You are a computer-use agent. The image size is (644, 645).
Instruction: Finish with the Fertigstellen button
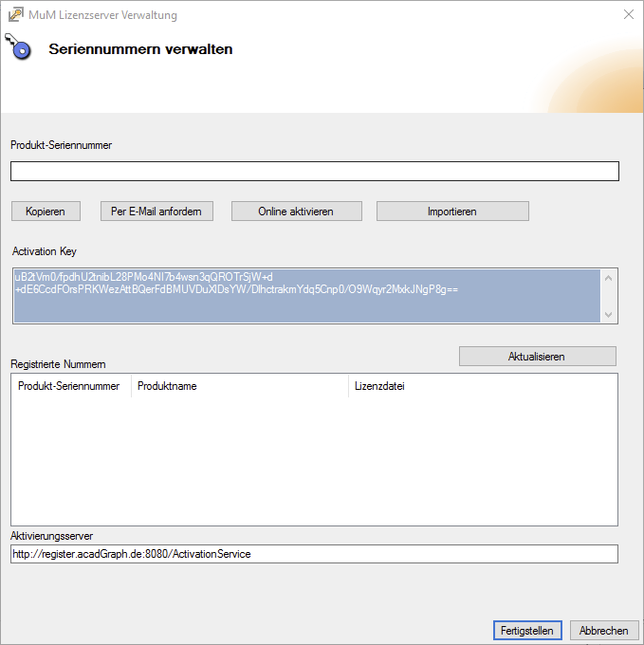pos(528,631)
